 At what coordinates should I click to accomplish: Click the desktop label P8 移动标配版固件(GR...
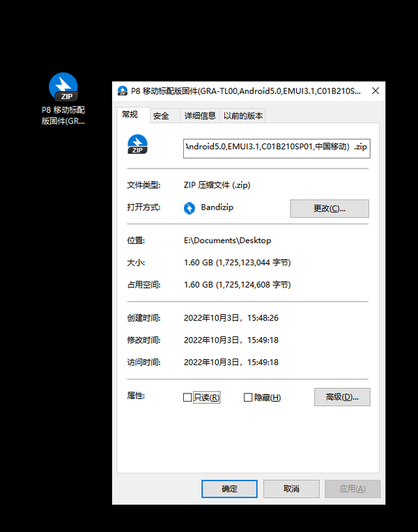coord(63,116)
